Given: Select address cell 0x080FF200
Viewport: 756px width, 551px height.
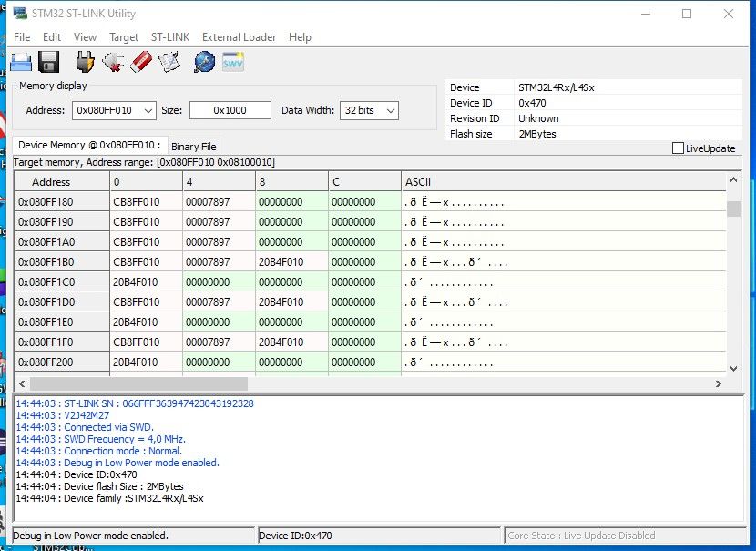Looking at the screenshot, I should (x=62, y=362).
